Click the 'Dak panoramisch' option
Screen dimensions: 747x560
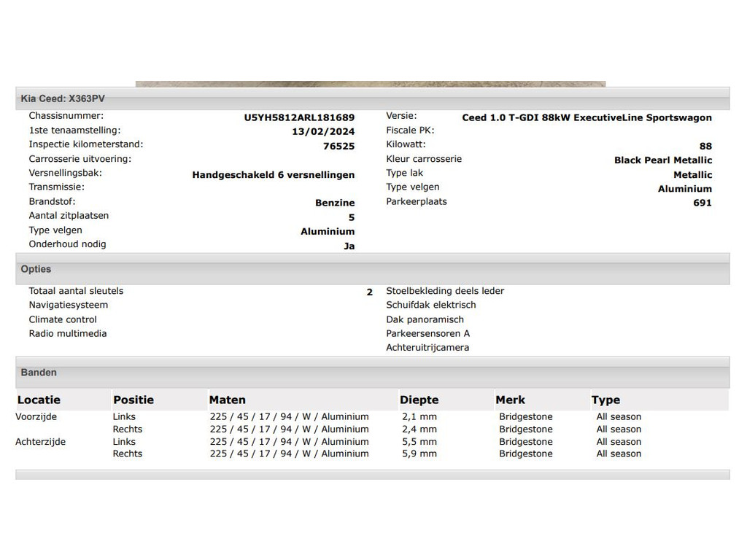pyautogui.click(x=425, y=319)
